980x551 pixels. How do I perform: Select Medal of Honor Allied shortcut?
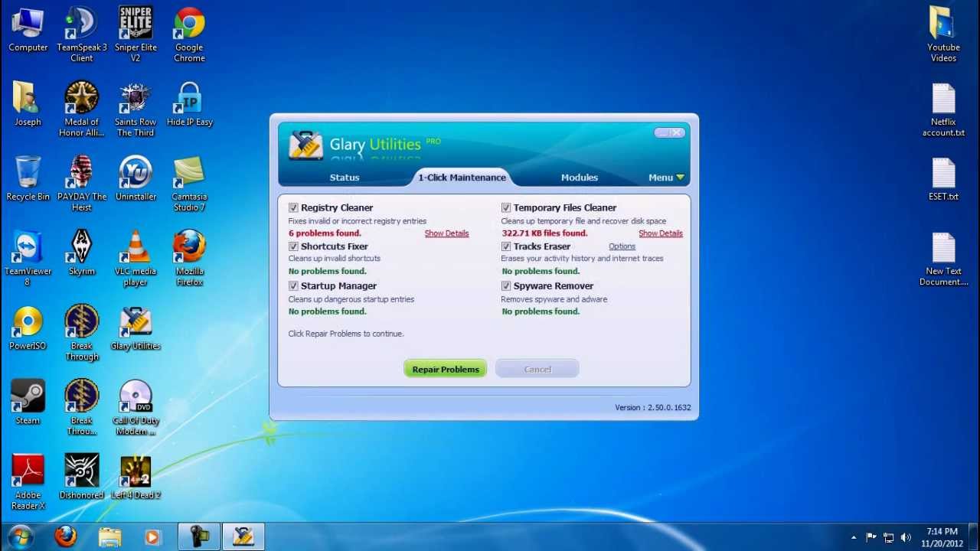click(82, 109)
